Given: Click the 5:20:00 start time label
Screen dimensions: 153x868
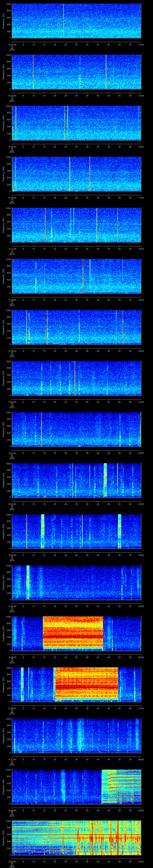Looking at the screenshot, I should 12,402.
